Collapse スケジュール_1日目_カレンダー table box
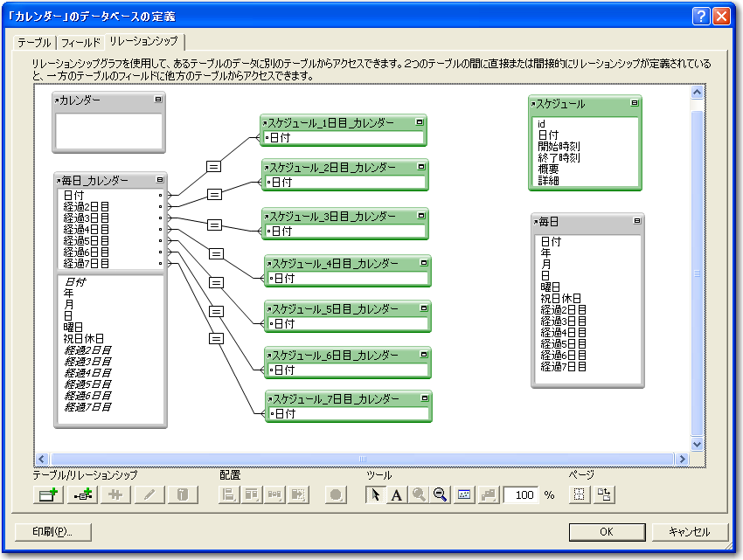The image size is (743, 560). tap(420, 123)
